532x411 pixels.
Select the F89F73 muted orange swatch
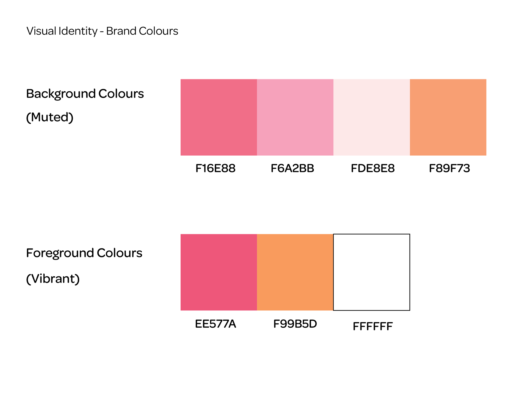click(448, 117)
